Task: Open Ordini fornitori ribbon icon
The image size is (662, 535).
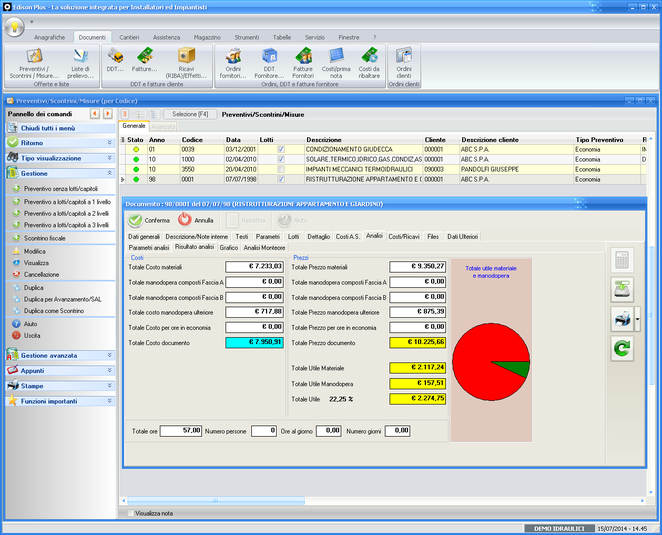Action: 233,56
